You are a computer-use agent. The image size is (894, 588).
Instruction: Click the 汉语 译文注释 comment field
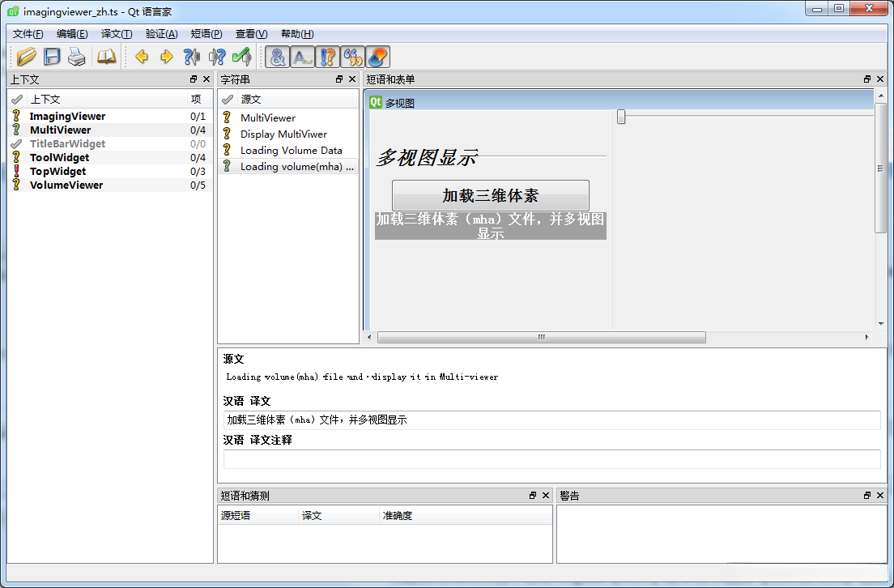(x=552, y=459)
